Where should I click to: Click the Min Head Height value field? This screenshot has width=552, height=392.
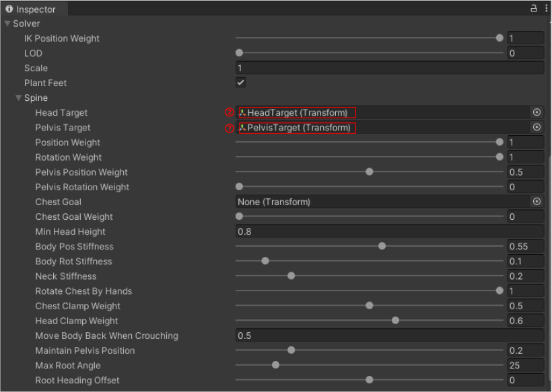pyautogui.click(x=390, y=231)
